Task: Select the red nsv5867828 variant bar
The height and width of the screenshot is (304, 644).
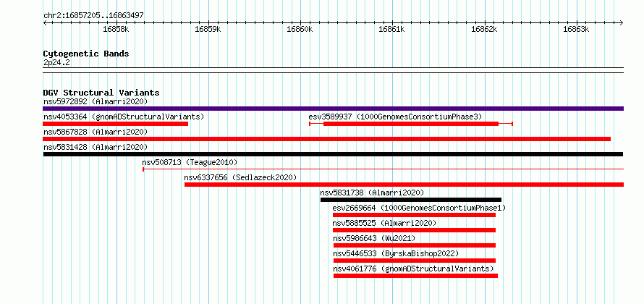Action: [326, 139]
